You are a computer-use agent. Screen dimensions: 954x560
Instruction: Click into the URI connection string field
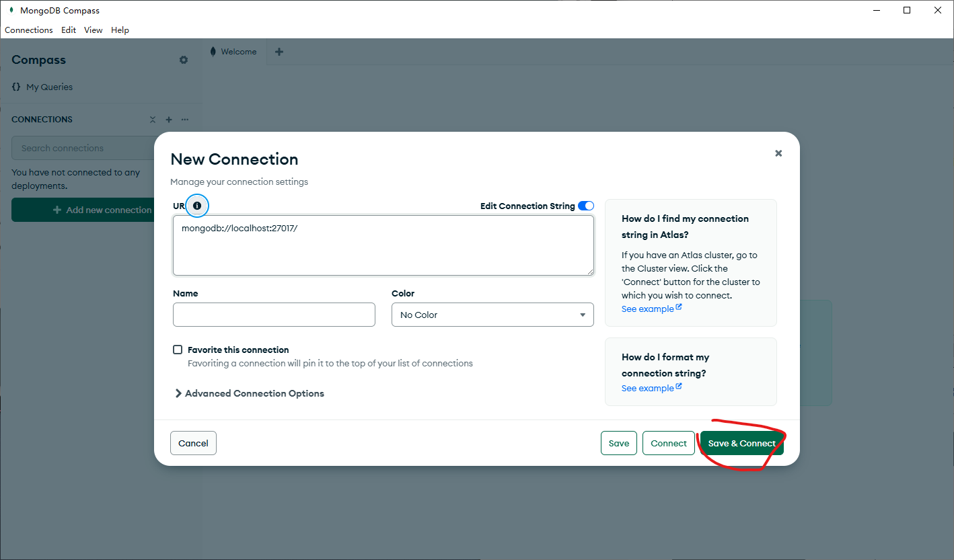[x=383, y=245]
